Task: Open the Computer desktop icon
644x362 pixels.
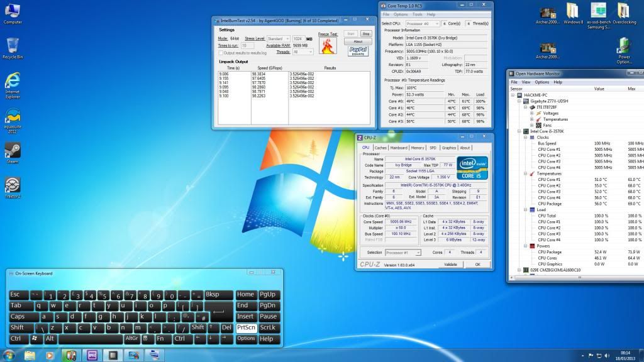Action: pos(13,14)
